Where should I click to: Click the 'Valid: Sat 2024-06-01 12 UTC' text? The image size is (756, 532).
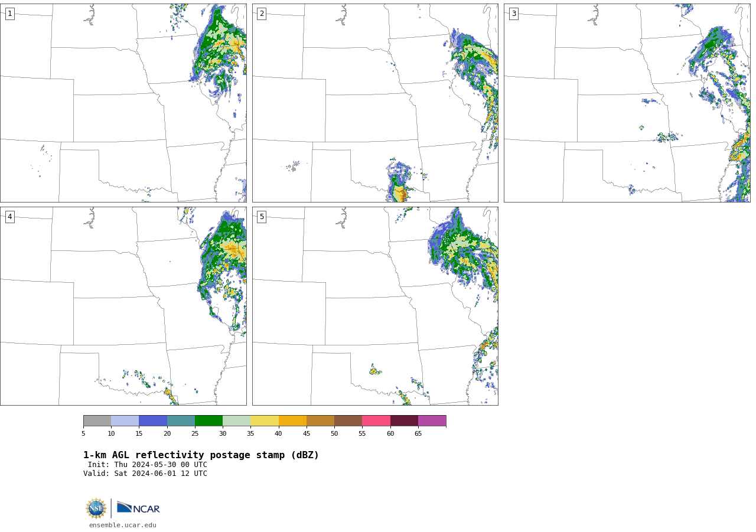[x=145, y=474]
